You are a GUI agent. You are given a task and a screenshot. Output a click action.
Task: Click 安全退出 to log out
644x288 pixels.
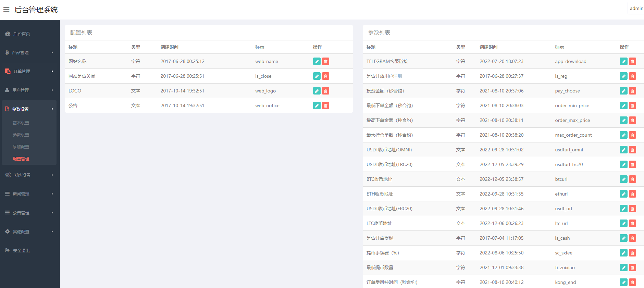coord(21,251)
